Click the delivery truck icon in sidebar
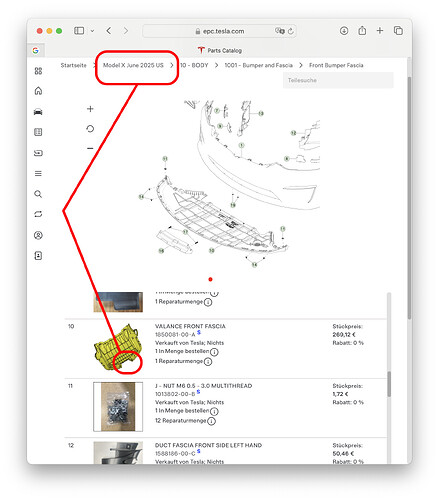 coord(38,153)
